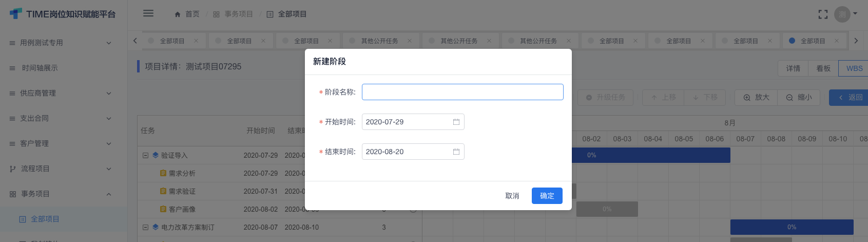
Task: Click 取消 in the 新建阶段 dialog
Action: [x=512, y=196]
